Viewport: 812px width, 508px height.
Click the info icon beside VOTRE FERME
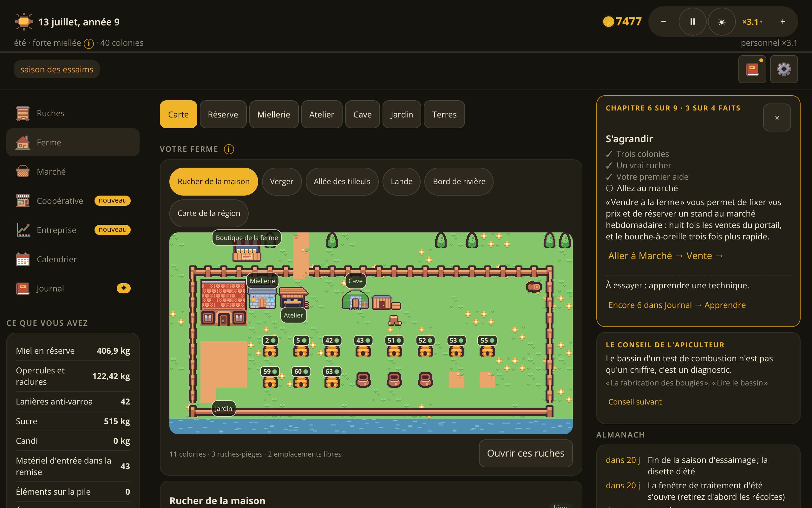pyautogui.click(x=229, y=149)
